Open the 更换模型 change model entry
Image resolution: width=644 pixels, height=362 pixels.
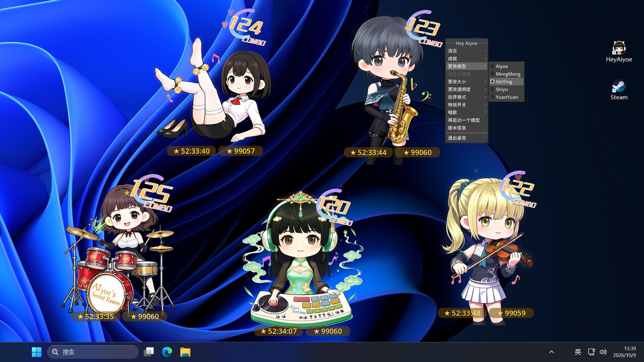(467, 66)
